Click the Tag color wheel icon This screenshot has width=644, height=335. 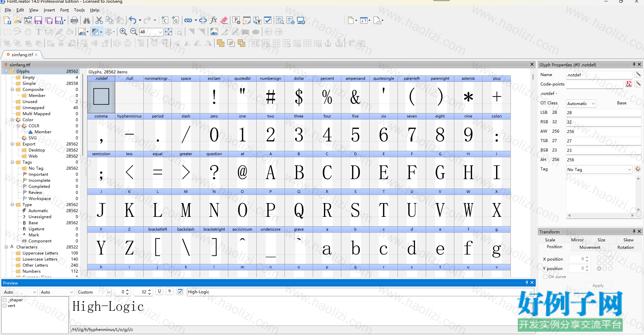coord(638,169)
